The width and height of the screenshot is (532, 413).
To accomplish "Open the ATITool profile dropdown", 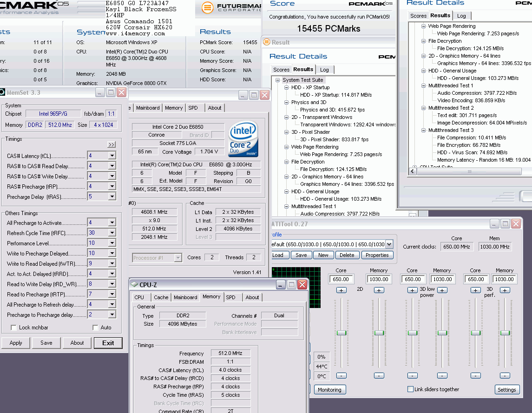I will (x=389, y=244).
